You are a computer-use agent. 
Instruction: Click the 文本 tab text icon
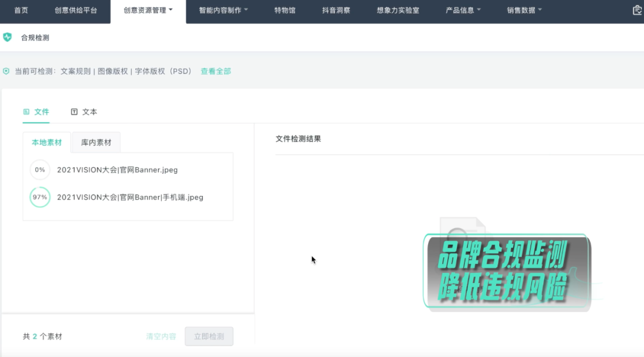74,112
